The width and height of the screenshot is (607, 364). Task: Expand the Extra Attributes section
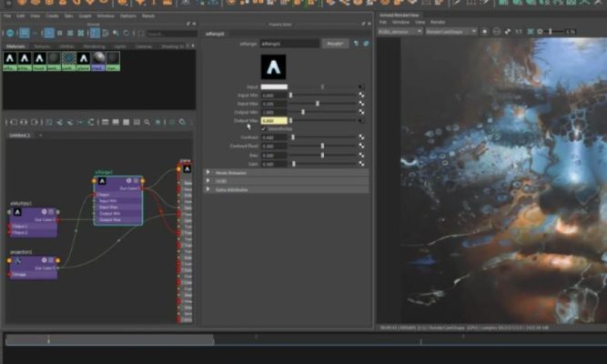click(209, 188)
